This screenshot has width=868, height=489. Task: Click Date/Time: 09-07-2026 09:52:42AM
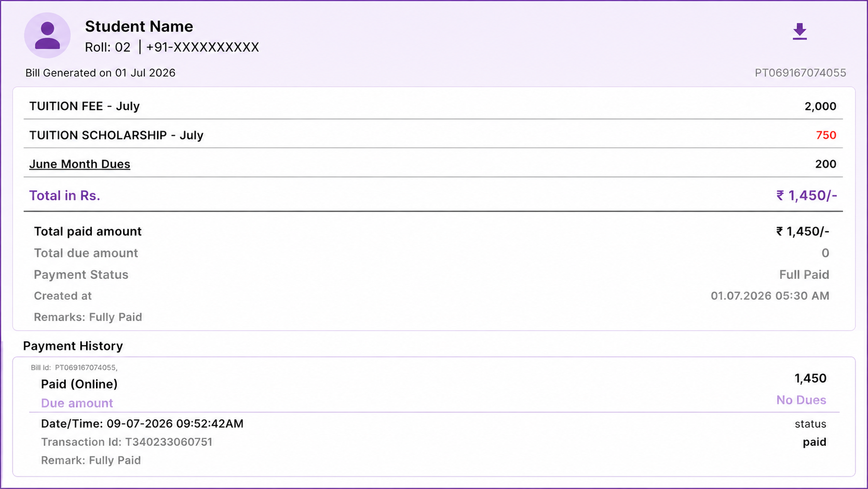(x=142, y=424)
